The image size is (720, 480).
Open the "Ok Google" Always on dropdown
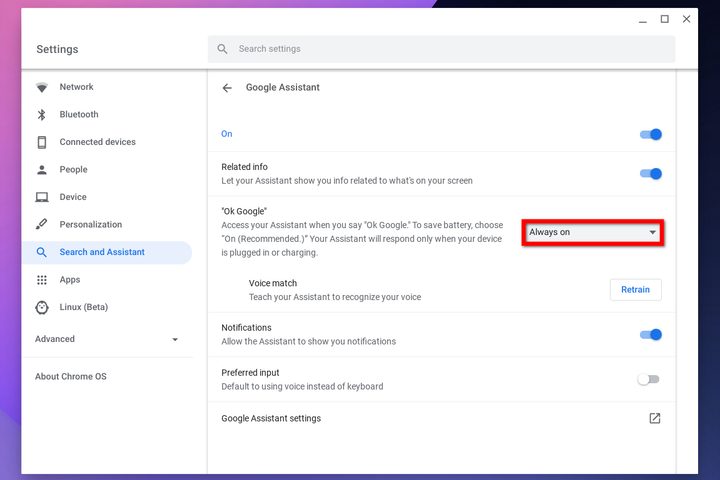tap(593, 232)
